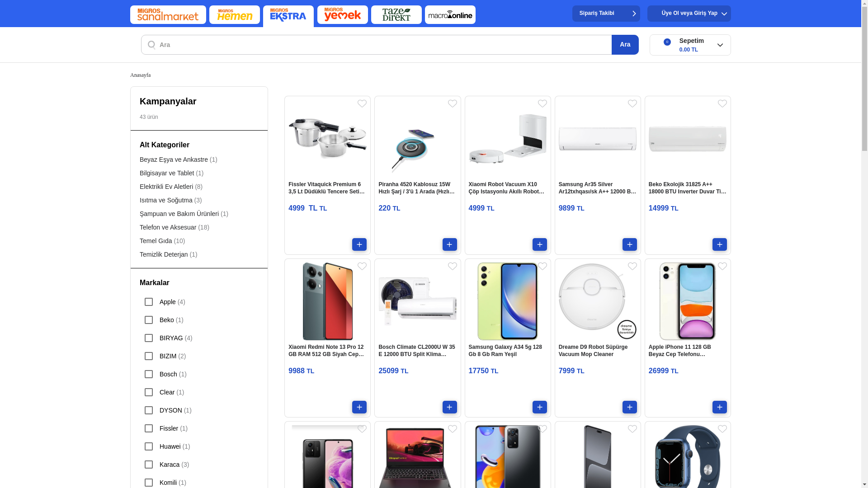Image resolution: width=868 pixels, height=488 pixels.
Task: Go to Taze Direkt tab
Action: (x=396, y=14)
